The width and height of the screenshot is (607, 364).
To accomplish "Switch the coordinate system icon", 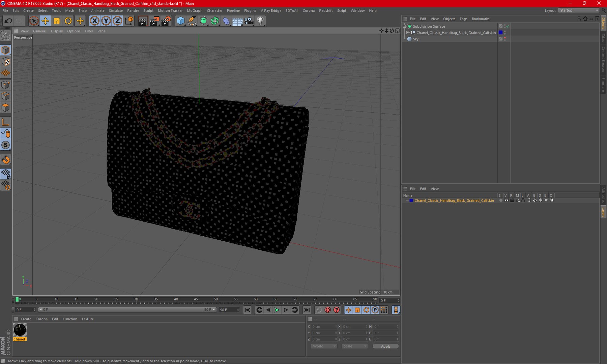I will pos(129,21).
